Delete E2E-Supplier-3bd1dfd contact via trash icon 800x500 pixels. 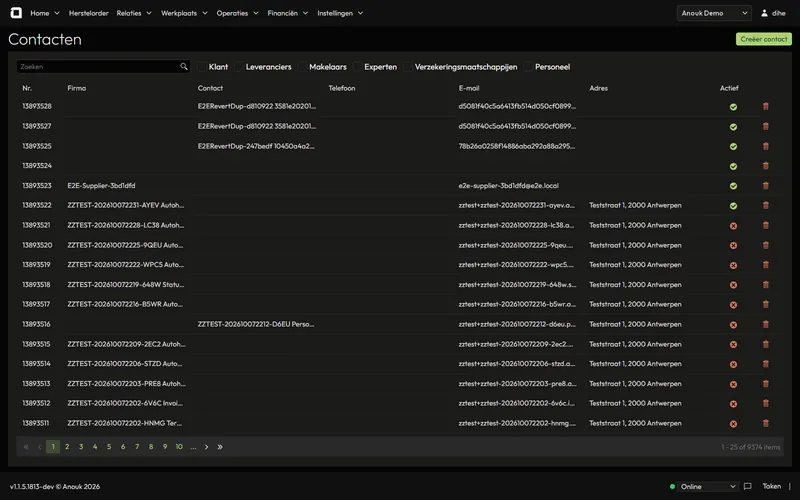pyautogui.click(x=765, y=186)
